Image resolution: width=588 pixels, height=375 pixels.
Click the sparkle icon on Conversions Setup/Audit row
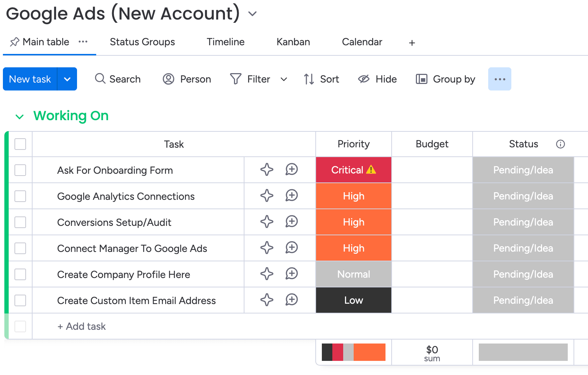[x=267, y=222]
